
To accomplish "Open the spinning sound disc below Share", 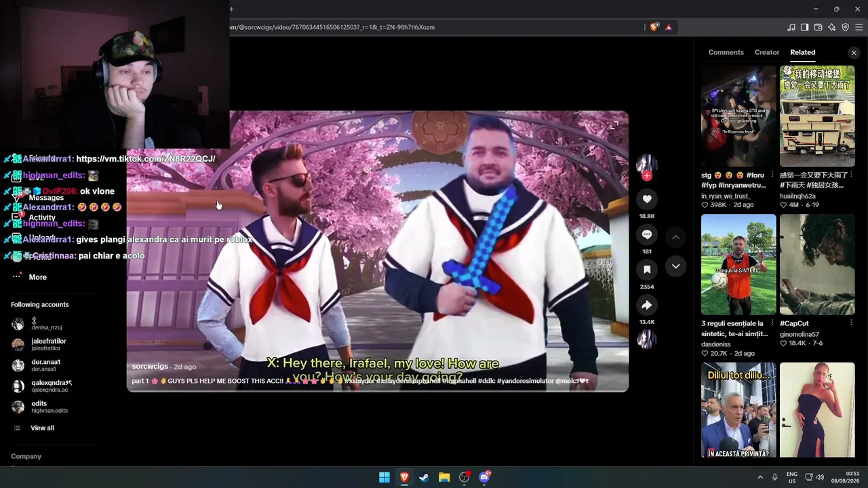I will tap(647, 339).
